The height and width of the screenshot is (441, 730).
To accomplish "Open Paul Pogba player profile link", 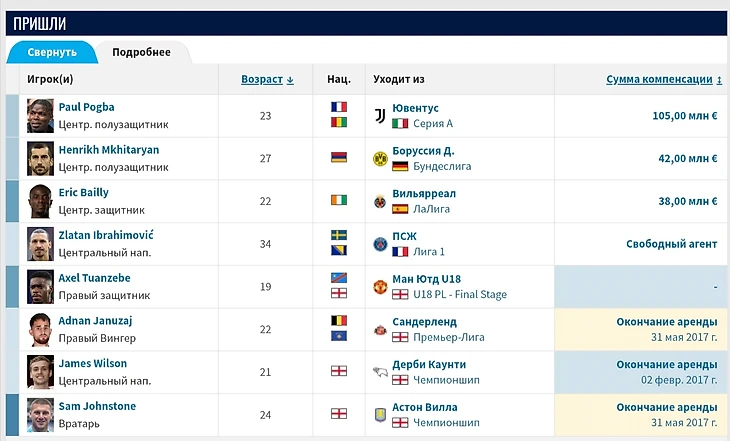I will click(87, 107).
